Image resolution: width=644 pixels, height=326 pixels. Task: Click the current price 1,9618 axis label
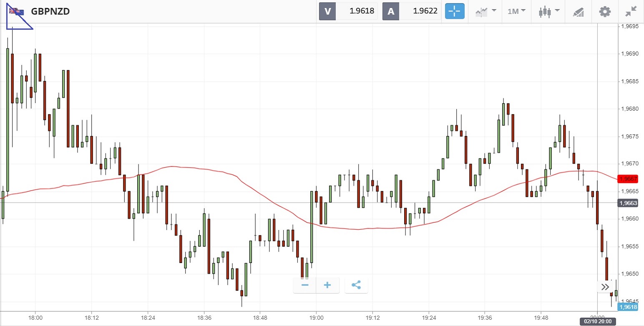coord(628,307)
